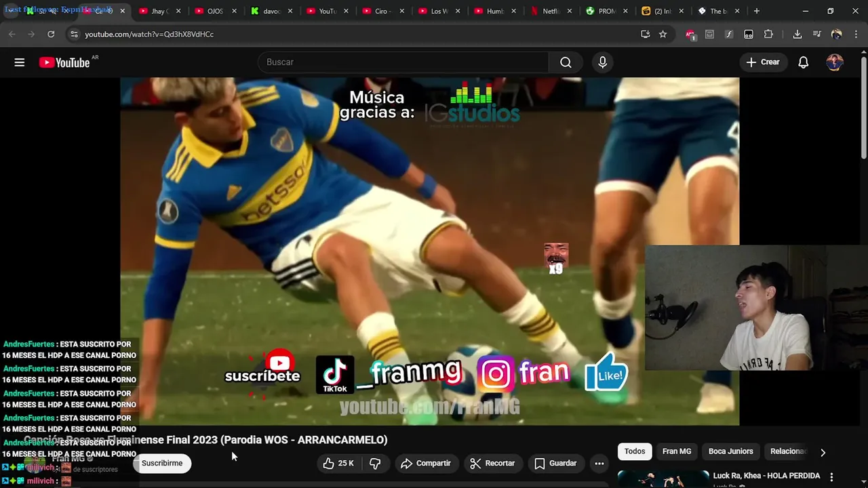Open the notifications bell

[x=803, y=62]
